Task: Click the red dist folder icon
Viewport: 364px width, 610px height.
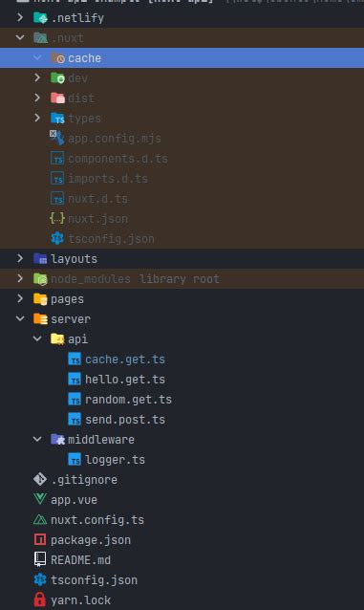Action: click(x=57, y=98)
